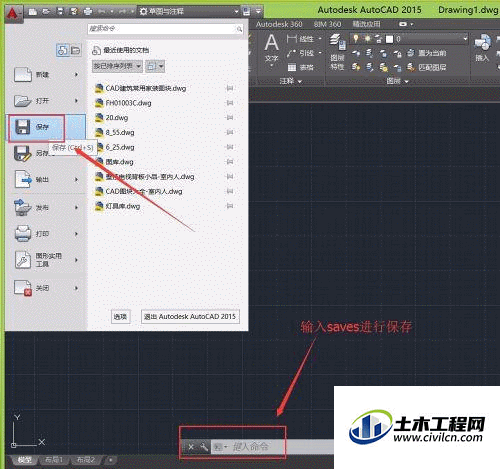
Task: Click Open icon in quick access toolbar
Action: coord(46,12)
